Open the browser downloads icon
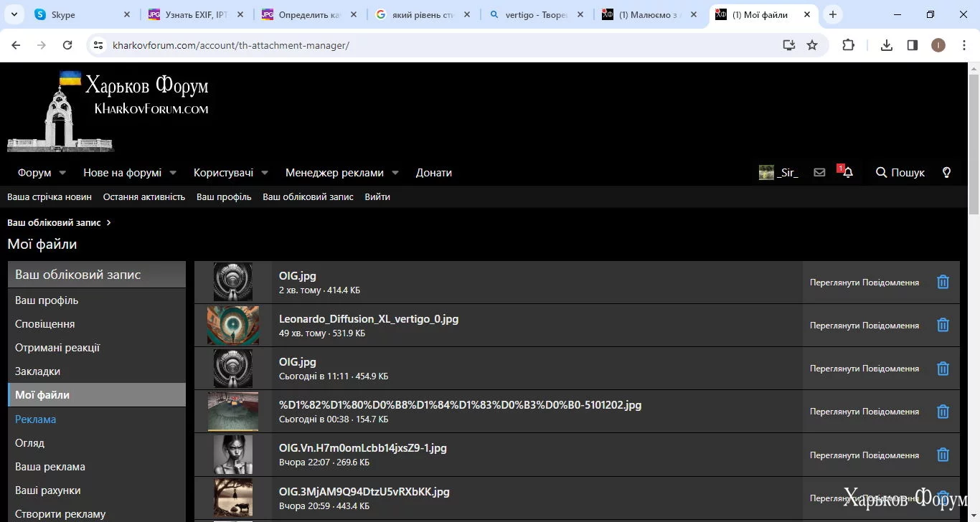Screen dimensions: 980x522 coord(887,45)
